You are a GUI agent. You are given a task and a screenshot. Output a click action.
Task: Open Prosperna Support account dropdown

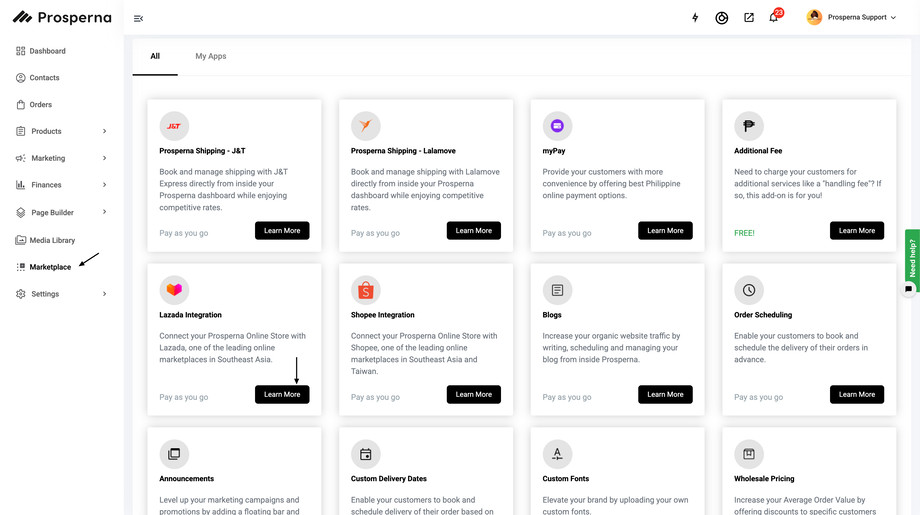click(x=852, y=18)
